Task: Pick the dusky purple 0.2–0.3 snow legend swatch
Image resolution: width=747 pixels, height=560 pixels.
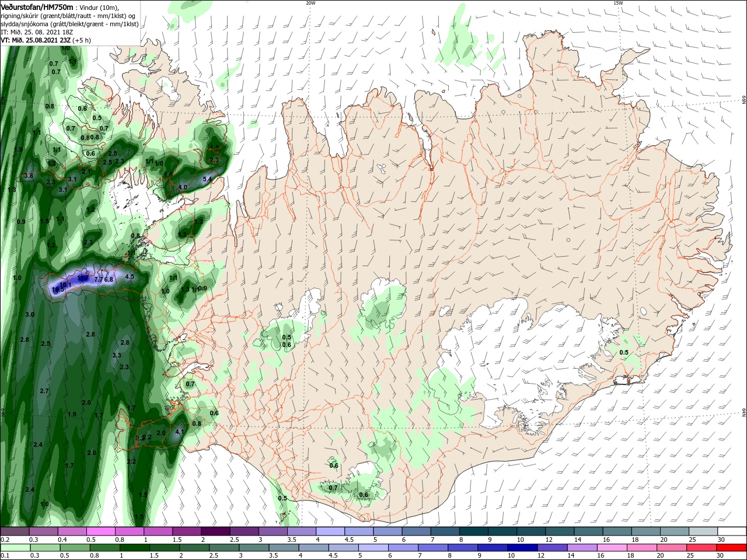Action: pos(15,531)
